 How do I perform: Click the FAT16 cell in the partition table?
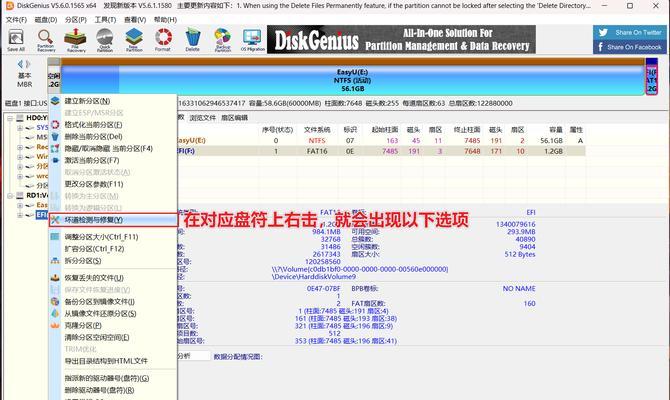tap(317, 151)
